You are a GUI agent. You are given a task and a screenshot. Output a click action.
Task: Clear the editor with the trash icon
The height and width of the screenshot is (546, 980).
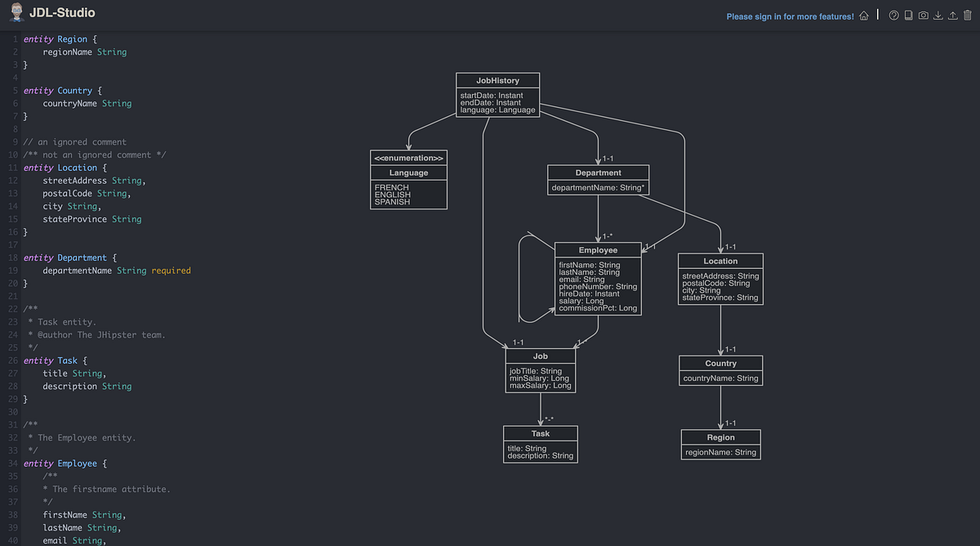tap(968, 15)
